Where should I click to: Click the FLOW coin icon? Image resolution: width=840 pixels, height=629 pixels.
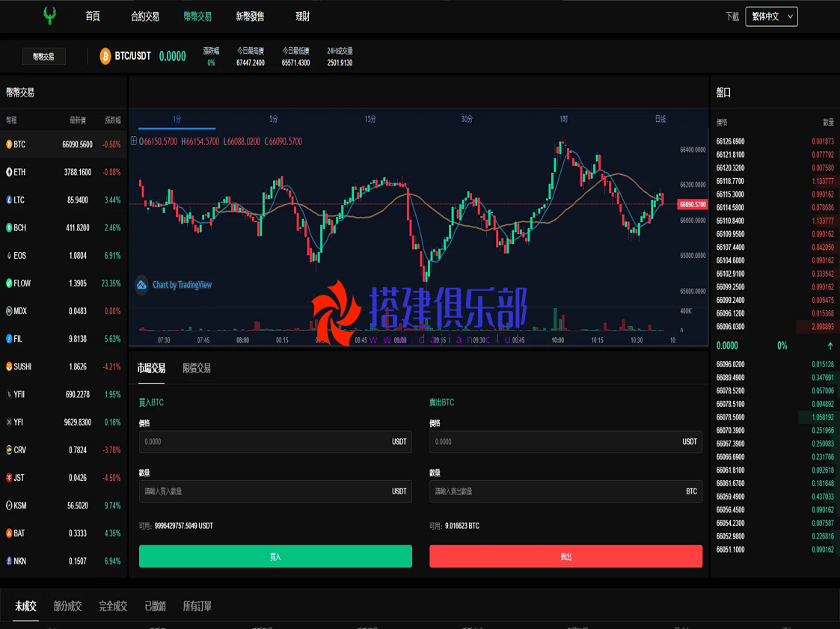tap(9, 283)
